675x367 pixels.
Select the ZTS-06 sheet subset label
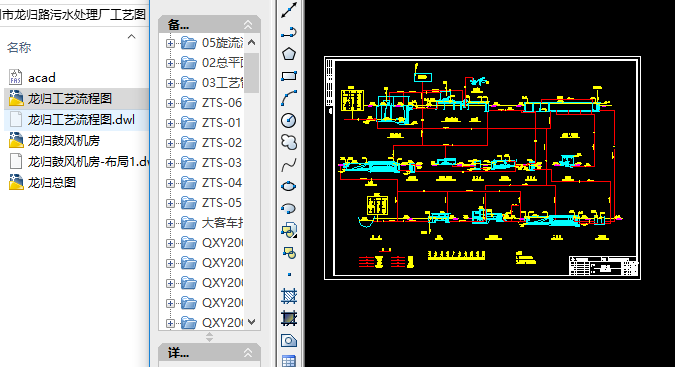[x=222, y=103]
